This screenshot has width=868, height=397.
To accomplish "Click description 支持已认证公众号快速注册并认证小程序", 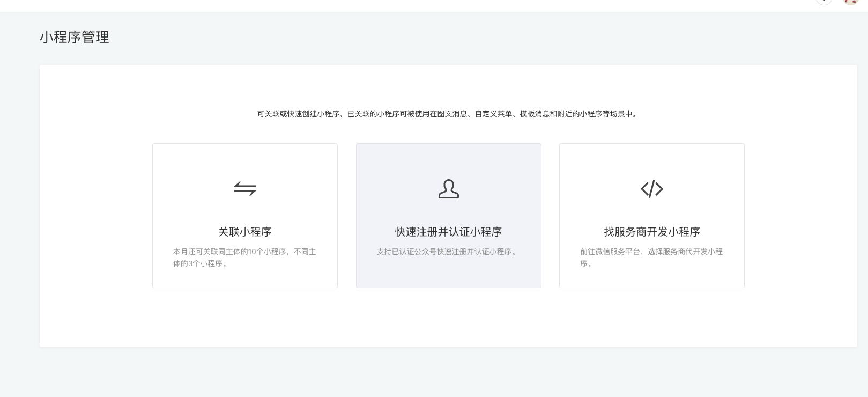I will [448, 252].
